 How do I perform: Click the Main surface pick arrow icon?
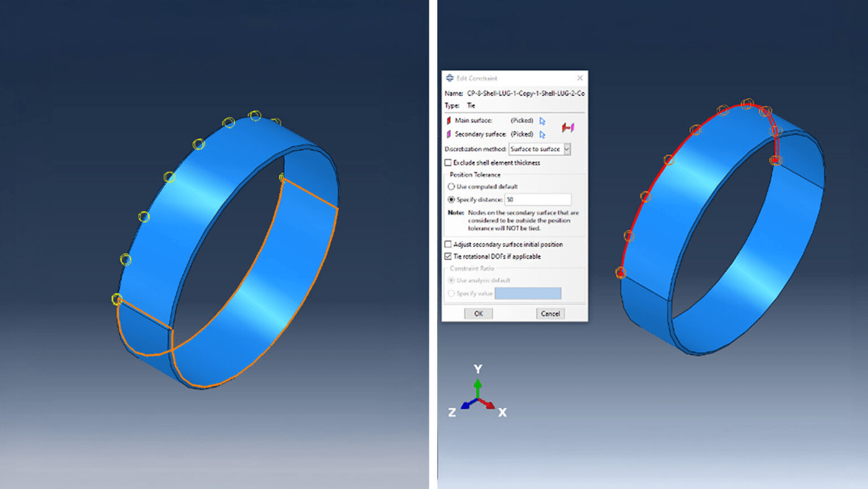542,121
